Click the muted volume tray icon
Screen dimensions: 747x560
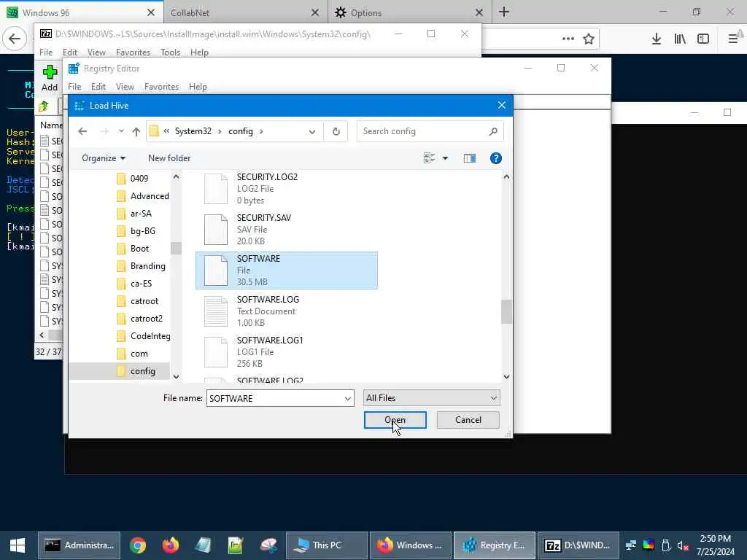683,545
